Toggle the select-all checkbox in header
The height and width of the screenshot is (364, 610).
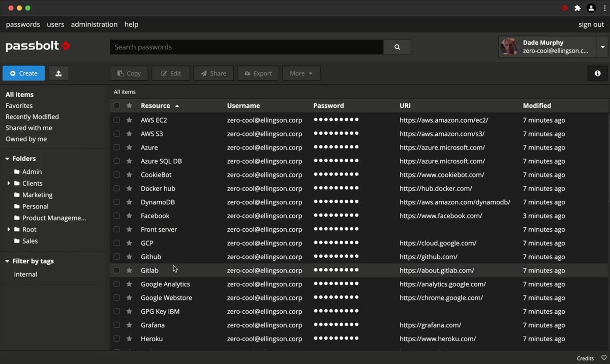tap(116, 106)
